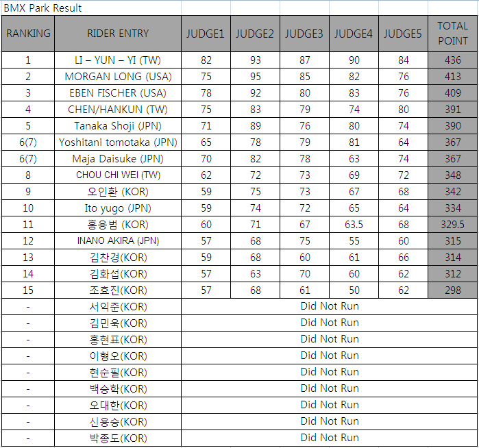Image resolution: width=479 pixels, height=448 pixels.
Task: Select rider 홍현표(KOR)
Action: click(x=118, y=340)
